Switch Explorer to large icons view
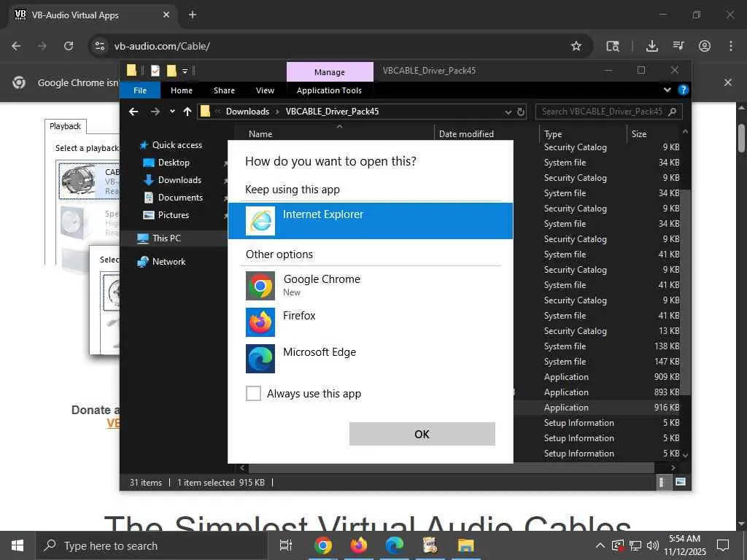 [x=681, y=482]
